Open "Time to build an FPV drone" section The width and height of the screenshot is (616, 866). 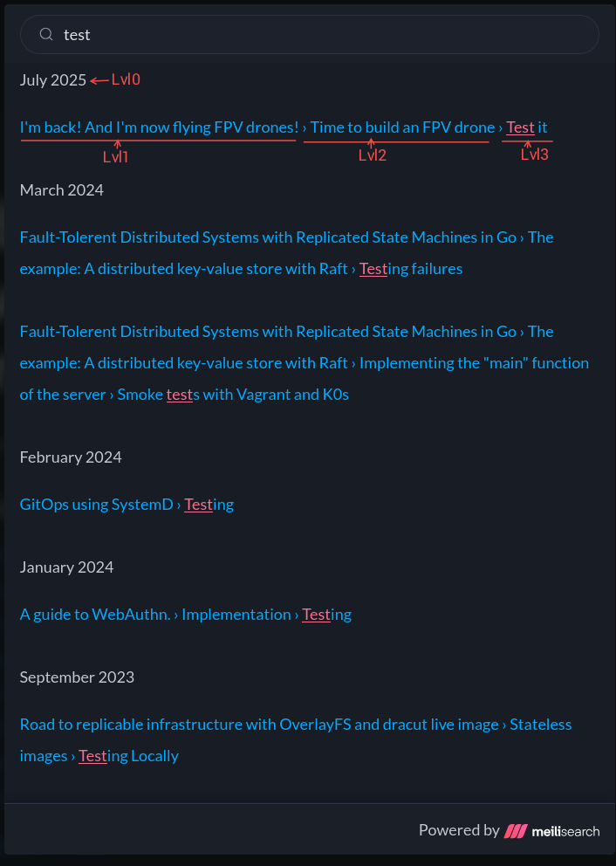402,127
